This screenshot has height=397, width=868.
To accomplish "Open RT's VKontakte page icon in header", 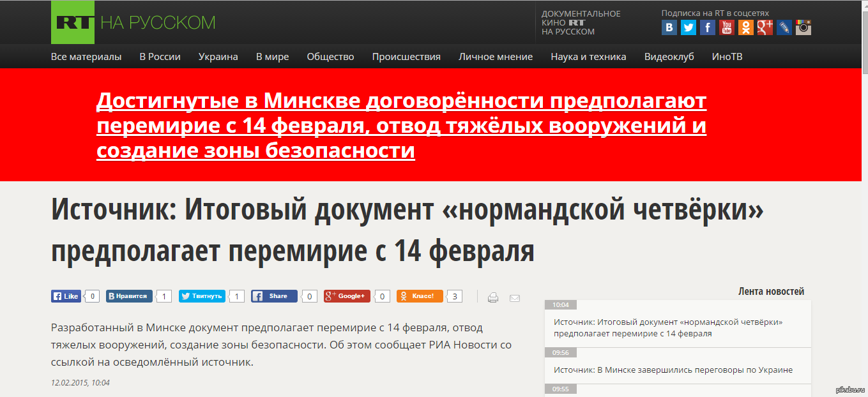I will tap(669, 27).
